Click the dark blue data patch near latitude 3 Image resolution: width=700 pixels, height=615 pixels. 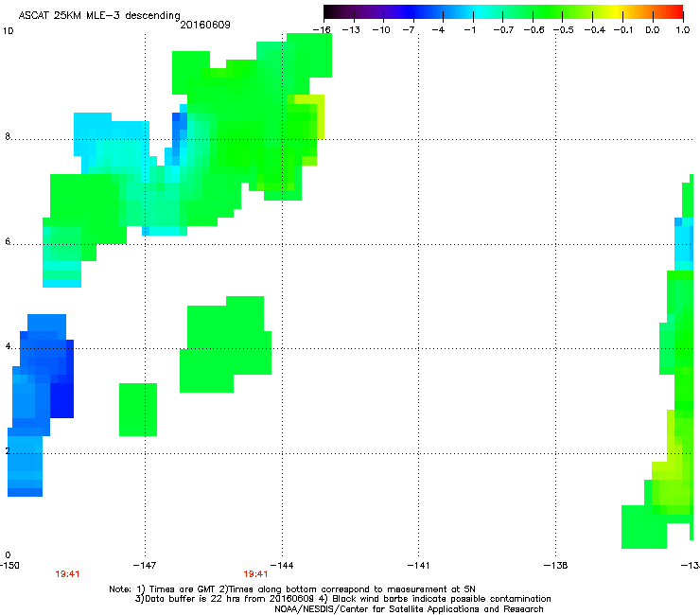coord(61,400)
